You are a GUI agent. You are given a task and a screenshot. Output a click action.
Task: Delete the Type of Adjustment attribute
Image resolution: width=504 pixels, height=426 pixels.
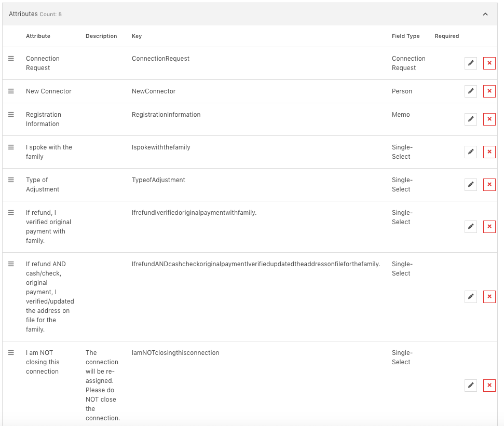[x=489, y=185]
